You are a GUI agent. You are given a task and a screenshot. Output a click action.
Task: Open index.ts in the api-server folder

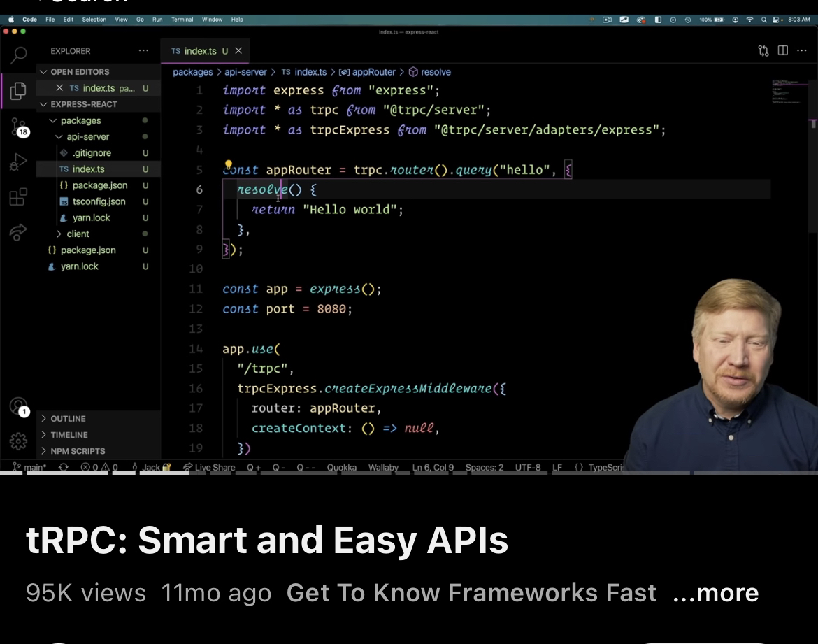point(98,169)
